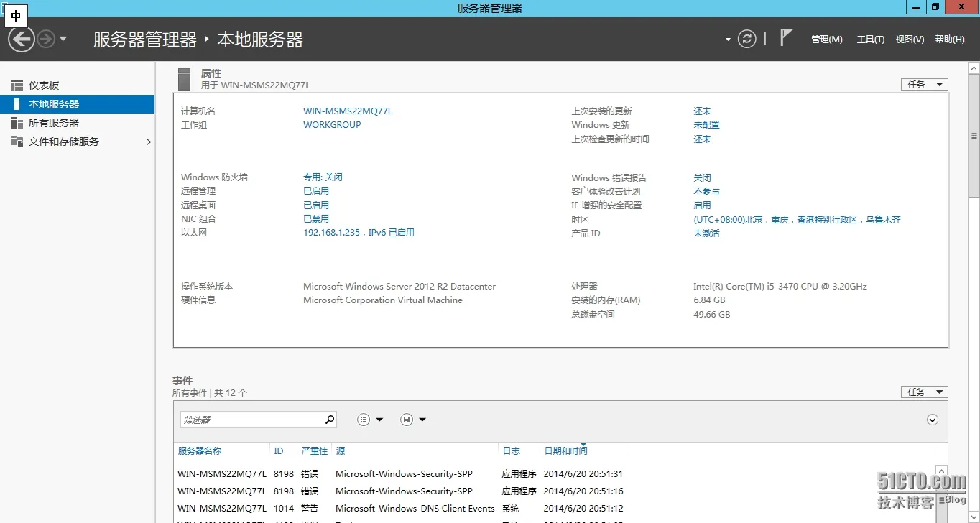Screen dimensions: 980x523
Task: Refresh the Server Manager view
Action: [747, 39]
